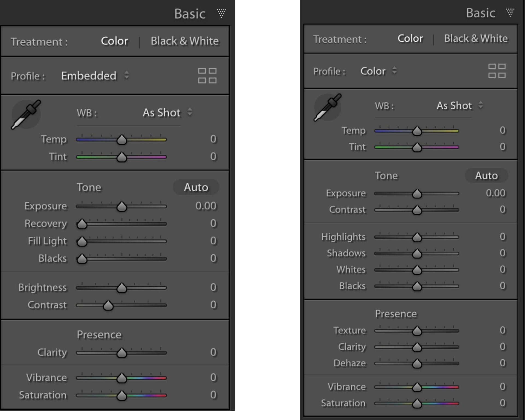Click the Blacks slider handle in right panel
This screenshot has width=525, height=420.
point(417,287)
